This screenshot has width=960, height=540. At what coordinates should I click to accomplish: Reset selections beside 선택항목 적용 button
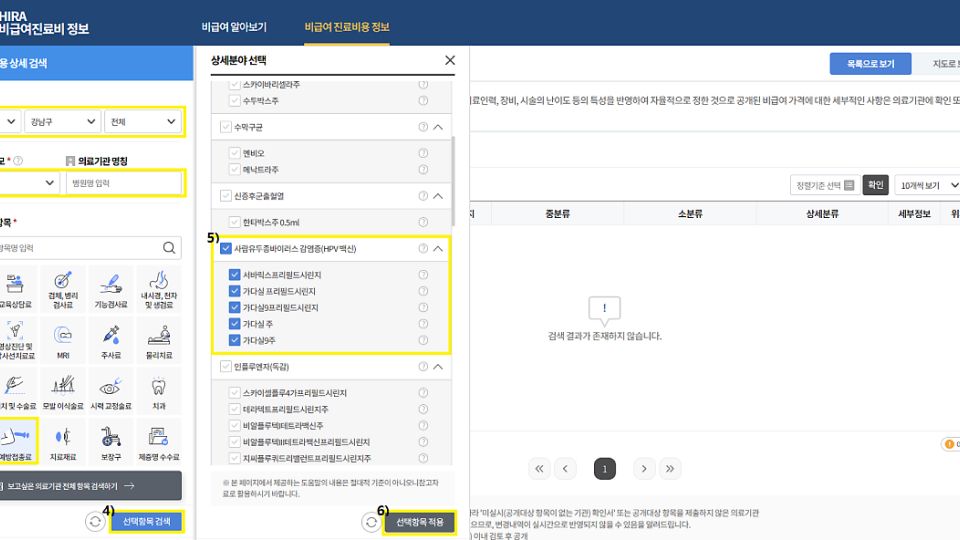click(x=370, y=522)
